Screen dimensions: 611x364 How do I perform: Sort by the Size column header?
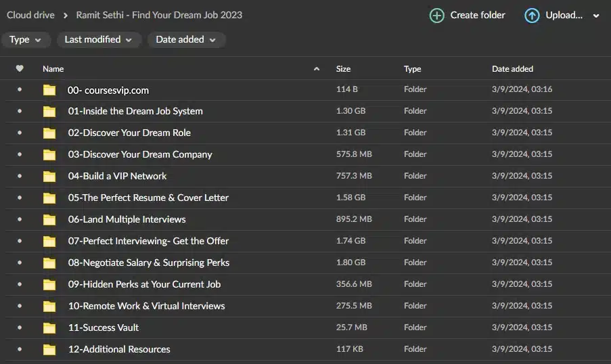pyautogui.click(x=343, y=69)
